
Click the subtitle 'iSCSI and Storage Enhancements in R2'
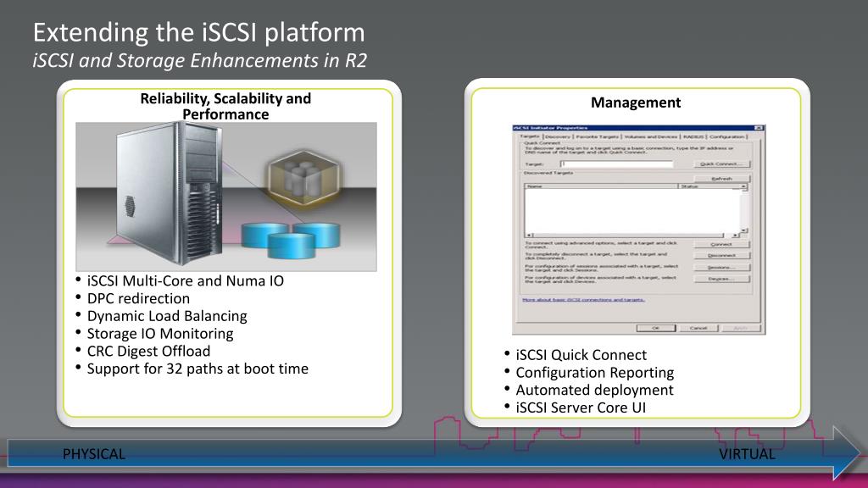[200, 60]
